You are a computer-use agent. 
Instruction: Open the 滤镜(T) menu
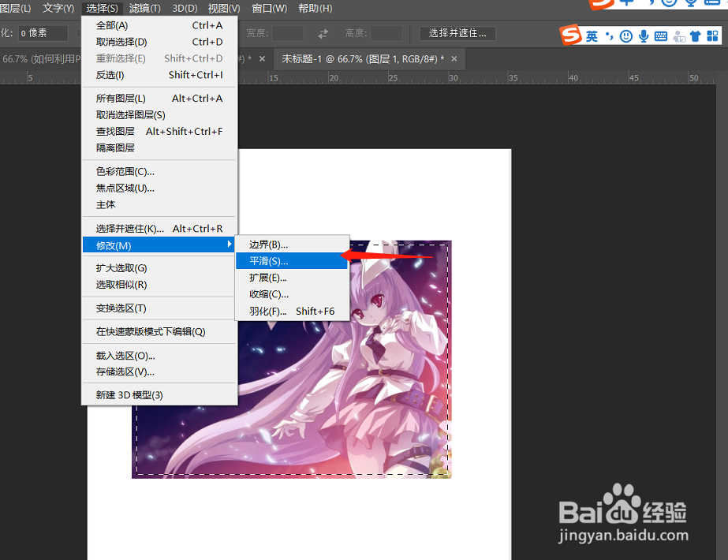(x=145, y=9)
